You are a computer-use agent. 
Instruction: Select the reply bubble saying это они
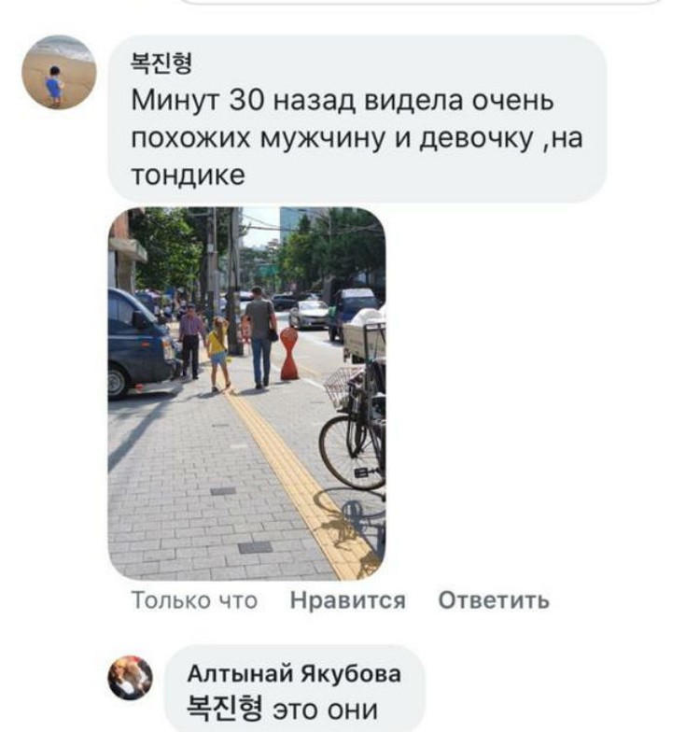pos(295,691)
